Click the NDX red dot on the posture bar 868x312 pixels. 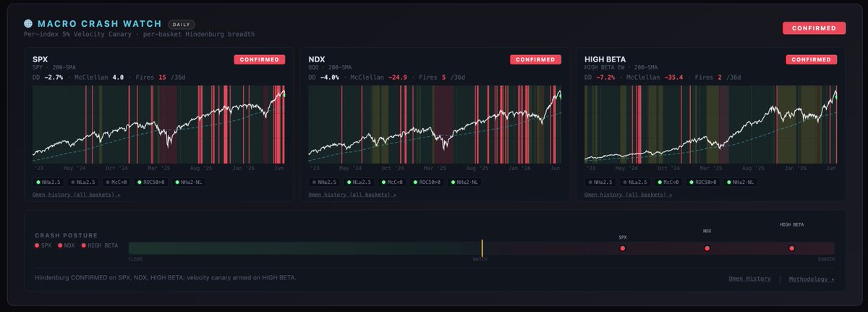[x=707, y=248]
